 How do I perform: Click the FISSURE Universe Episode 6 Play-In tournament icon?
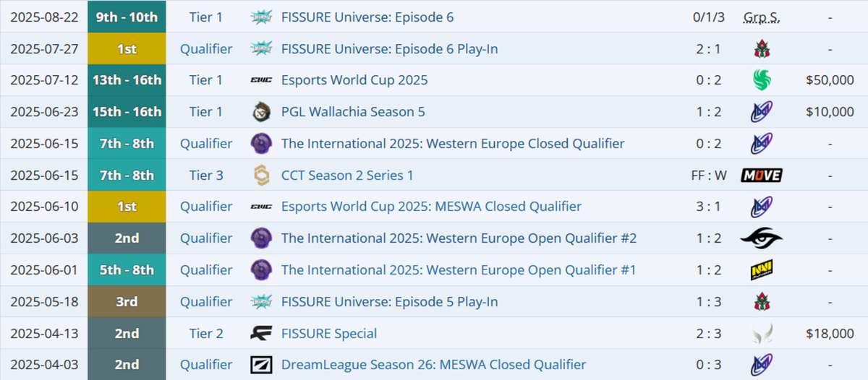(261, 49)
